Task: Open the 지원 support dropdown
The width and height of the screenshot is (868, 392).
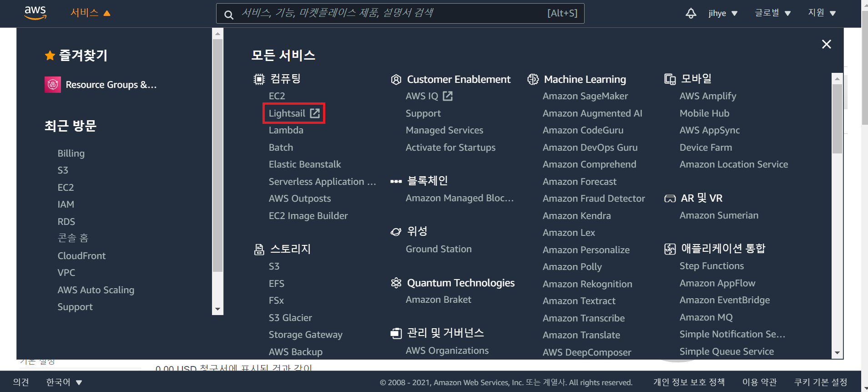Action: (x=822, y=13)
